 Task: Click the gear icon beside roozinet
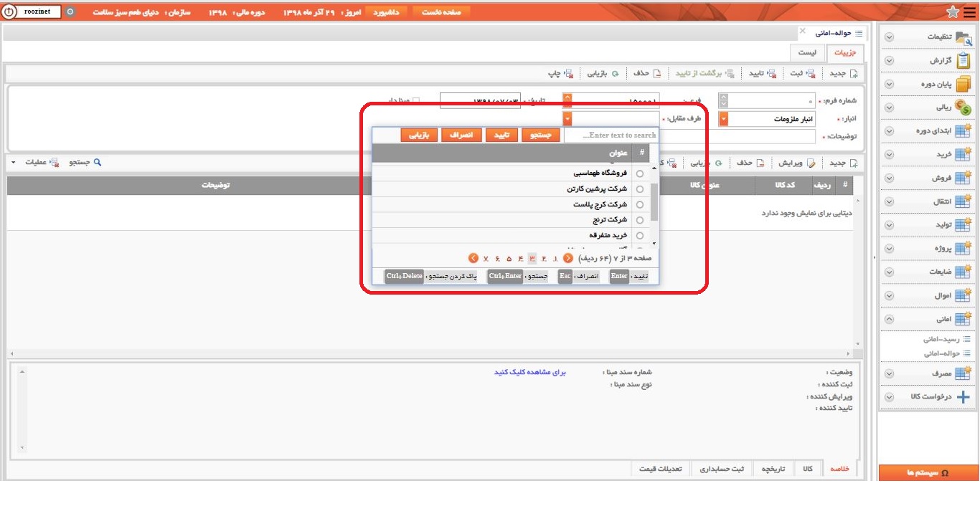coord(70,12)
